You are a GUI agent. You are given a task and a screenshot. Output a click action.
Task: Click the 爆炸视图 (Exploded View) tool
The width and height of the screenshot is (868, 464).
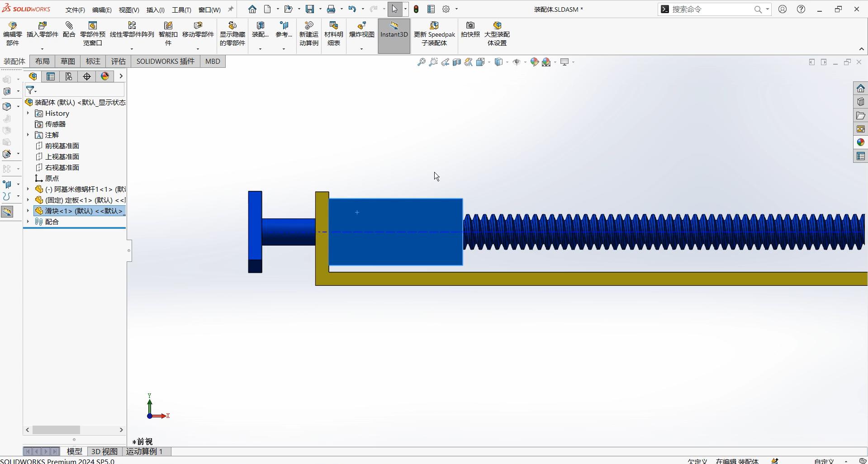click(x=362, y=30)
